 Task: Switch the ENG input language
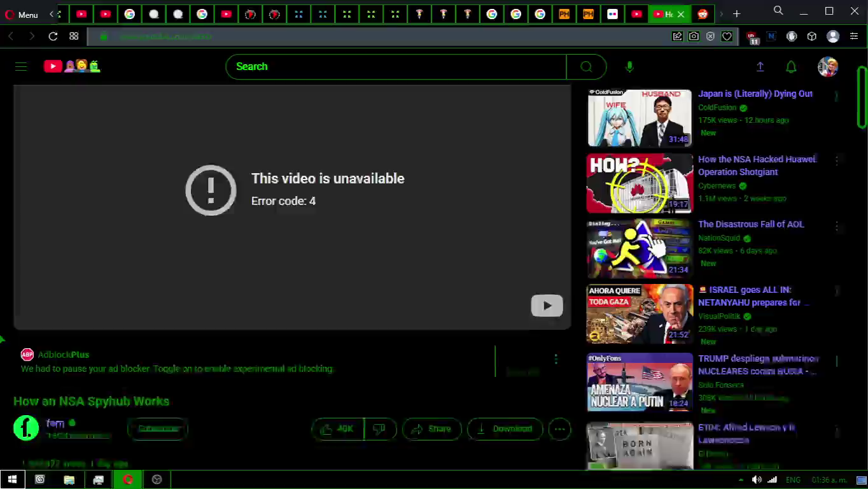point(793,479)
